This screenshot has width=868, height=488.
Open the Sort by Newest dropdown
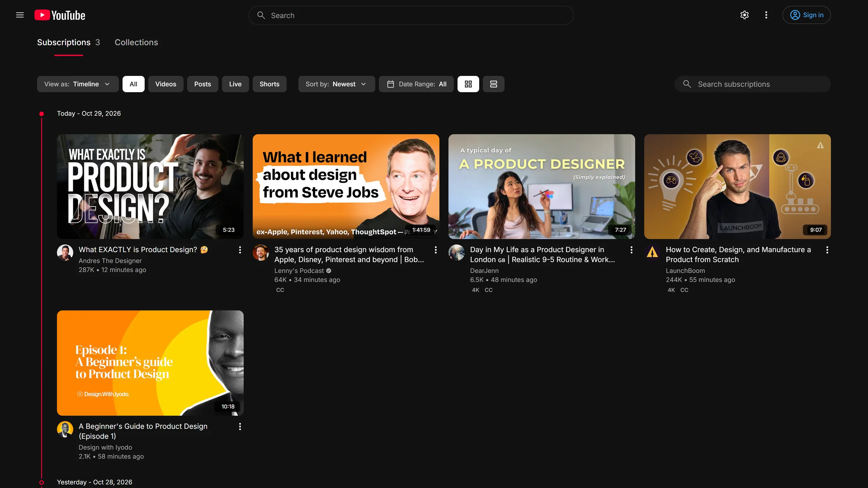[336, 84]
